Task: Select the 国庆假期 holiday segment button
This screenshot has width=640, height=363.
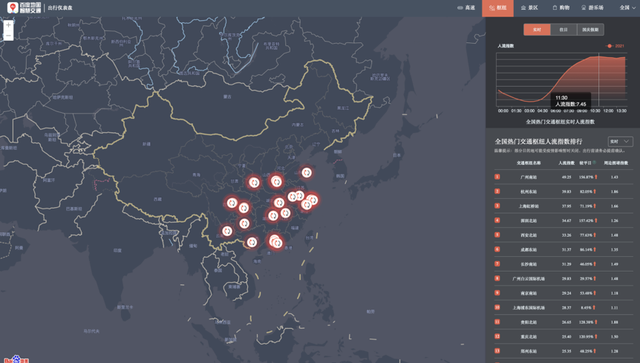Action: [x=590, y=29]
